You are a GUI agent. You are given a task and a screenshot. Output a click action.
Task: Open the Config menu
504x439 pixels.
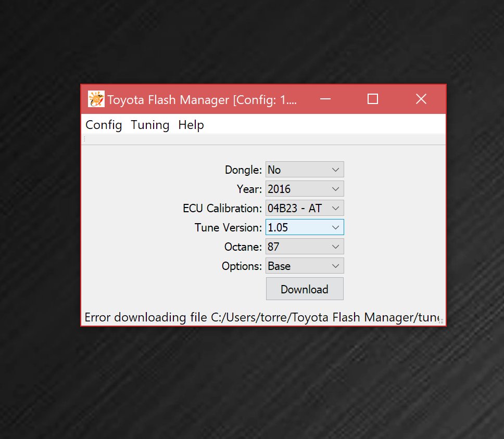click(104, 125)
